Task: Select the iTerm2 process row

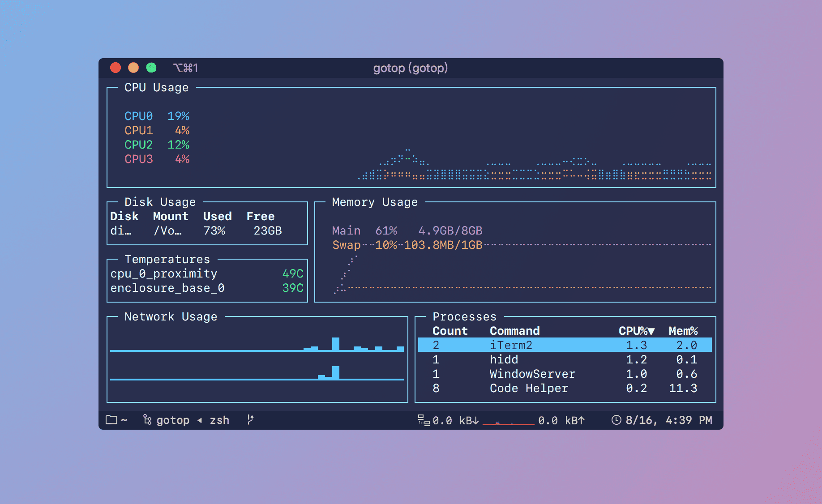Action: 565,345
